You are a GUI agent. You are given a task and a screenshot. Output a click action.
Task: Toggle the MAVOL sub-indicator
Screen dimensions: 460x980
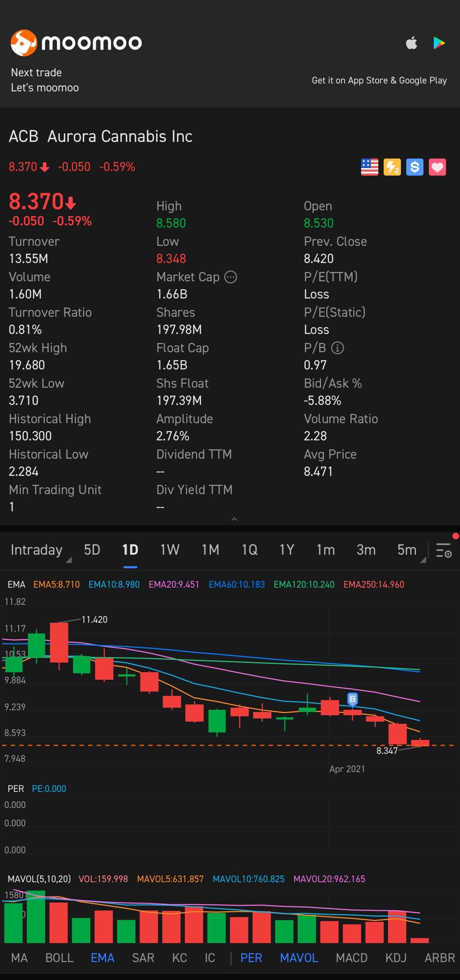(x=299, y=957)
